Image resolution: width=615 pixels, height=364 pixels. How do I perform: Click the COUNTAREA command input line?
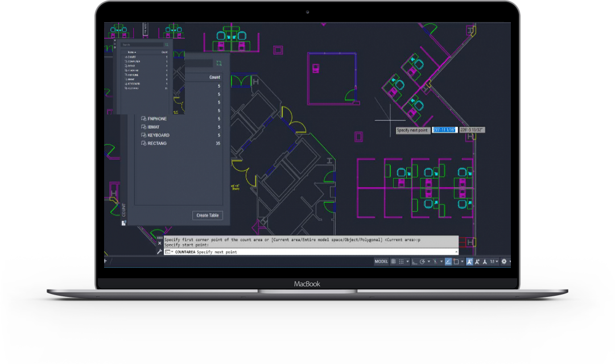tap(311, 252)
